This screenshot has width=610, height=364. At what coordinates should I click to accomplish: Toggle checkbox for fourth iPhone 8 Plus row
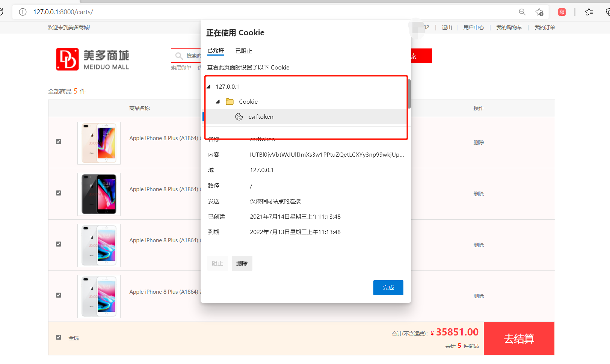click(x=59, y=295)
